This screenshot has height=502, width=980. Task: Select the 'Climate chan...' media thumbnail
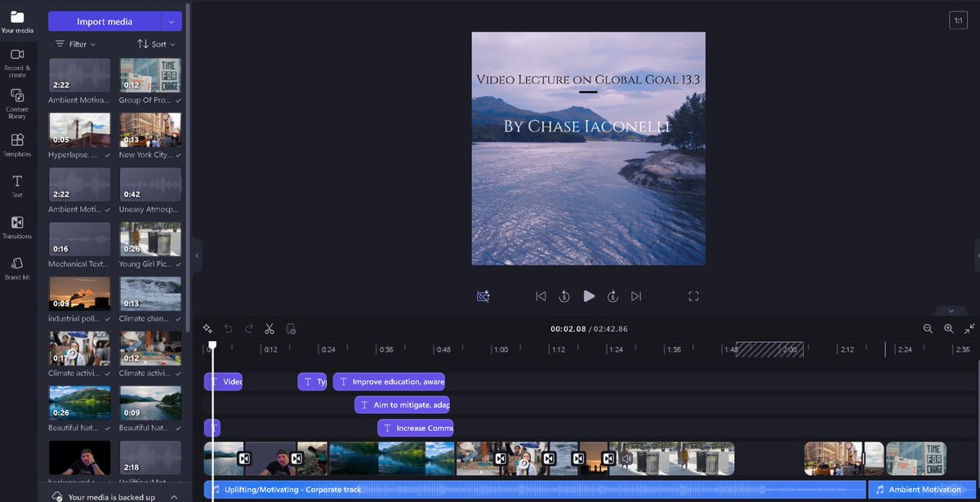click(150, 293)
